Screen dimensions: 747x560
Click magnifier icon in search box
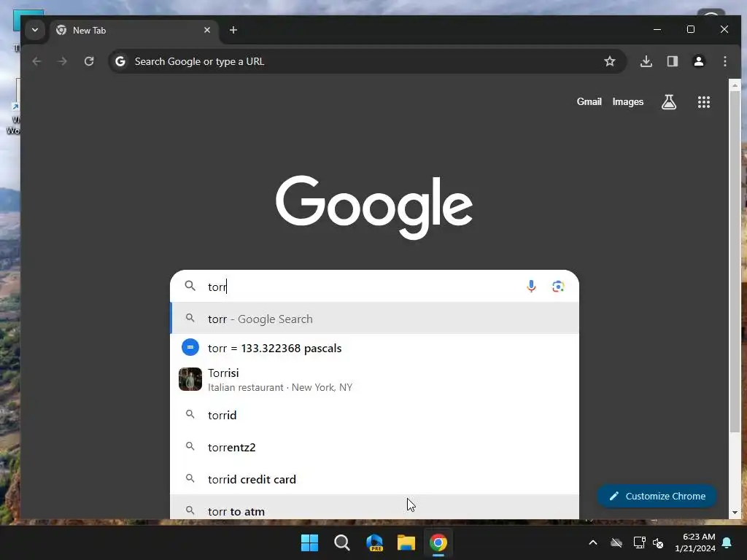190,286
